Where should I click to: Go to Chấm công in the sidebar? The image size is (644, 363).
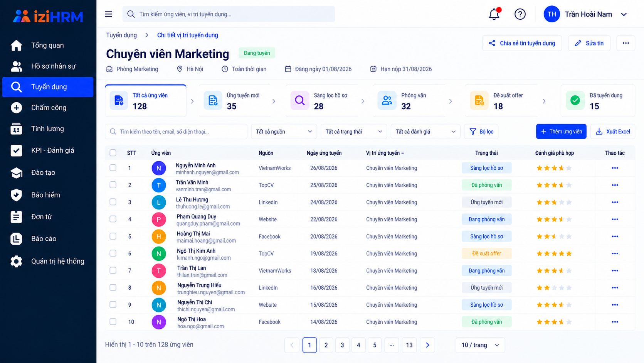point(48,108)
